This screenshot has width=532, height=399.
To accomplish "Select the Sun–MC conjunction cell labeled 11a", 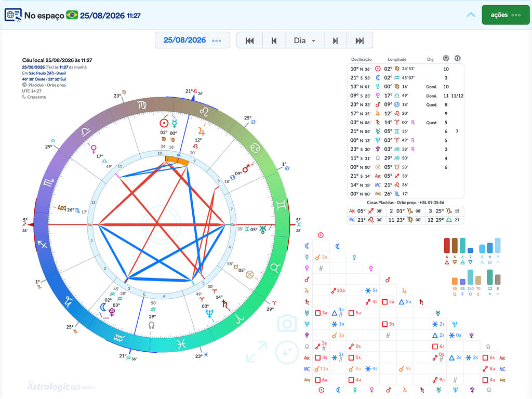I will (x=321, y=369).
